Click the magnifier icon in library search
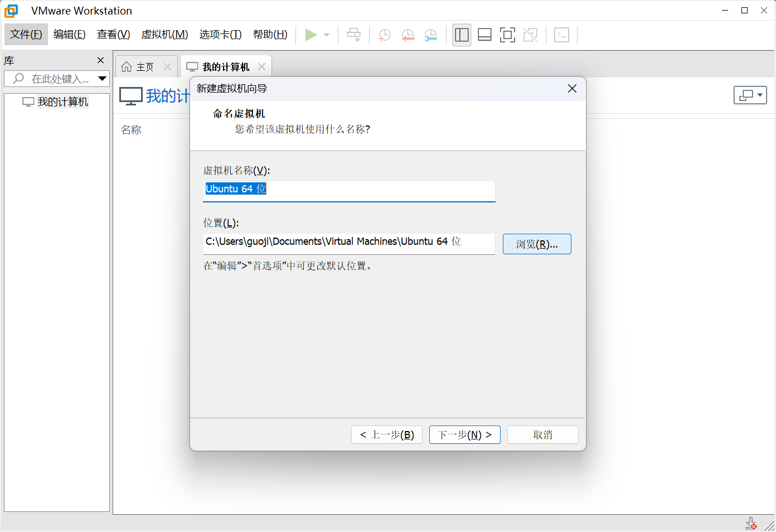The width and height of the screenshot is (776, 532). [18, 79]
